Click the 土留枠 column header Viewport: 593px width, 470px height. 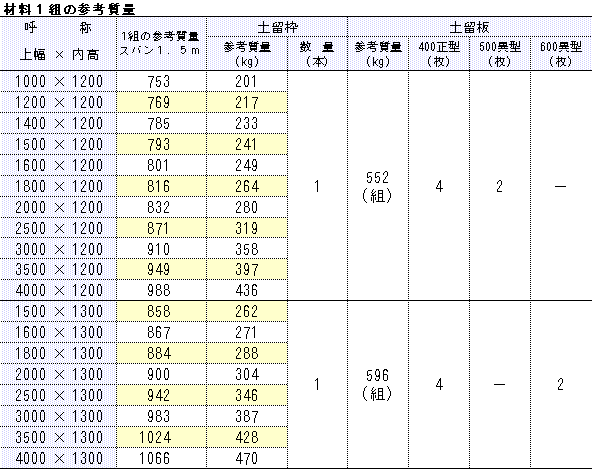277,27
